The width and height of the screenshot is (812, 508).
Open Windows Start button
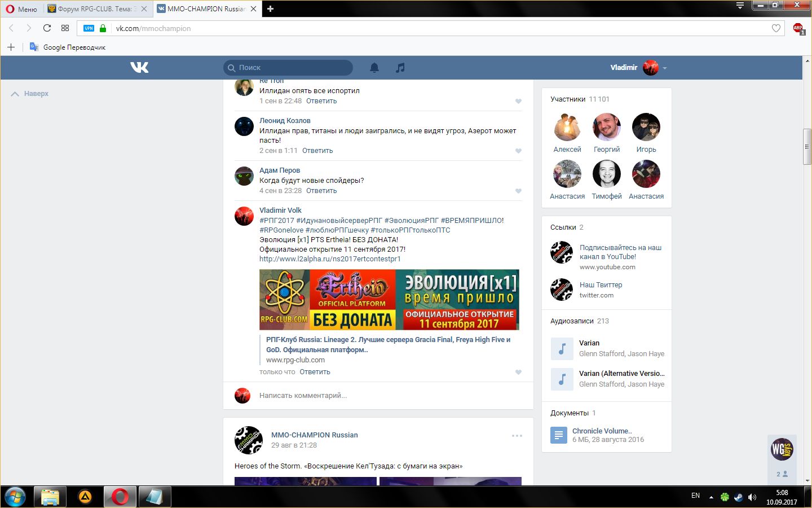click(x=15, y=497)
